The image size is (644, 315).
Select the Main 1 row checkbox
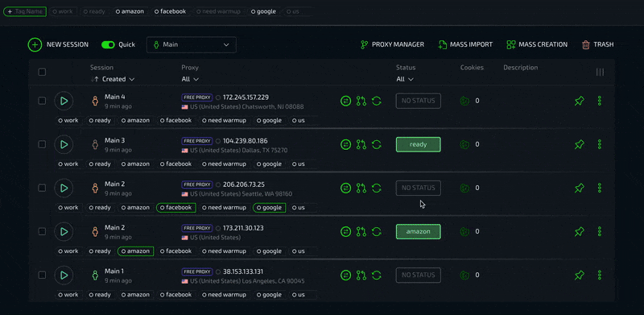[x=42, y=275]
